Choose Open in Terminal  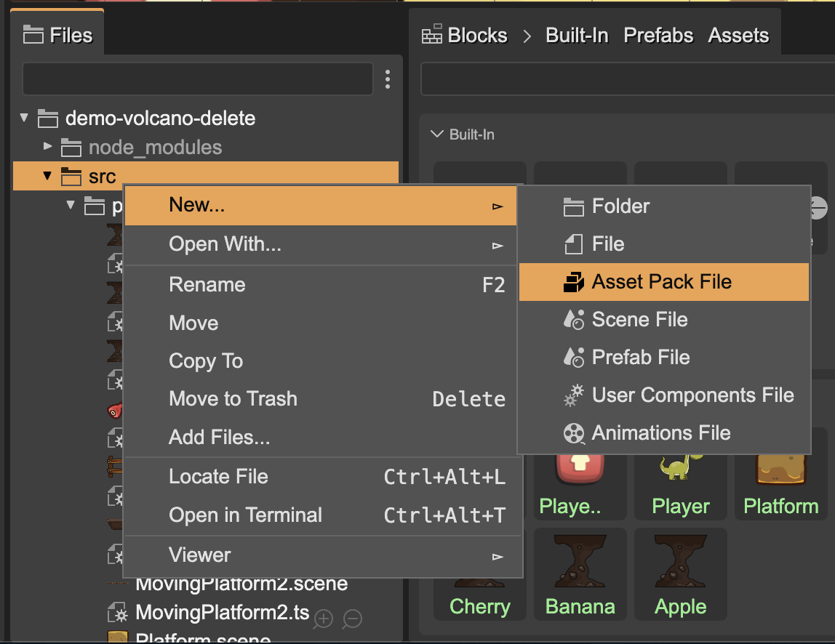245,515
